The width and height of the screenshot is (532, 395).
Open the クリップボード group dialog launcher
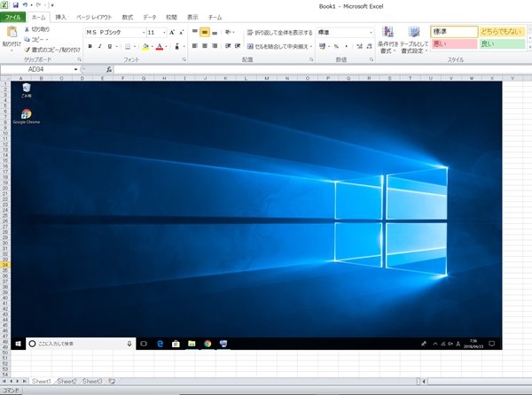[80, 59]
